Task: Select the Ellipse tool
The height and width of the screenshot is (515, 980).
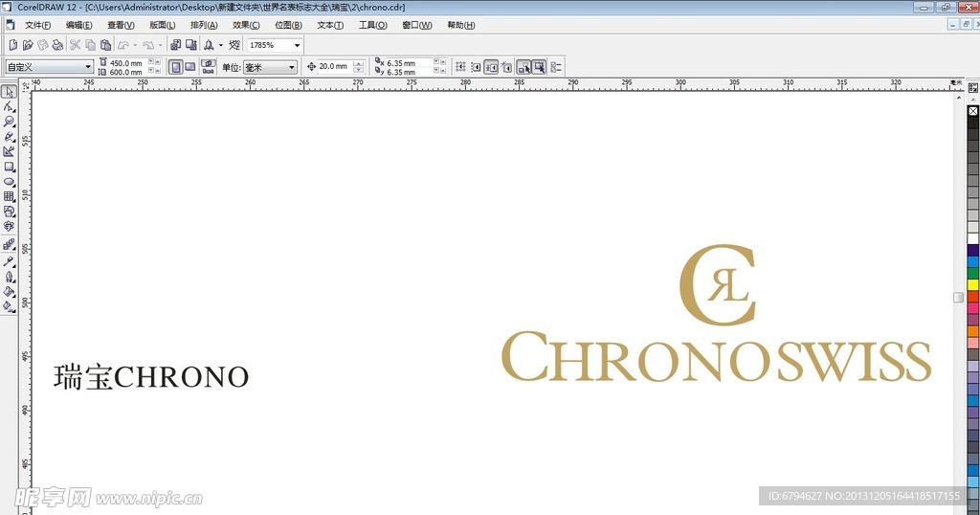Action: click(x=9, y=181)
